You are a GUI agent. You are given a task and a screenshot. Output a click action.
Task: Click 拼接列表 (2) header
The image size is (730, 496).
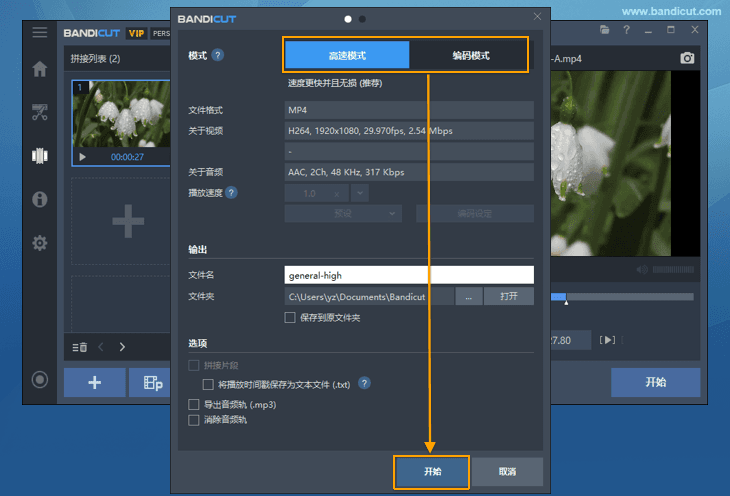tap(95, 59)
